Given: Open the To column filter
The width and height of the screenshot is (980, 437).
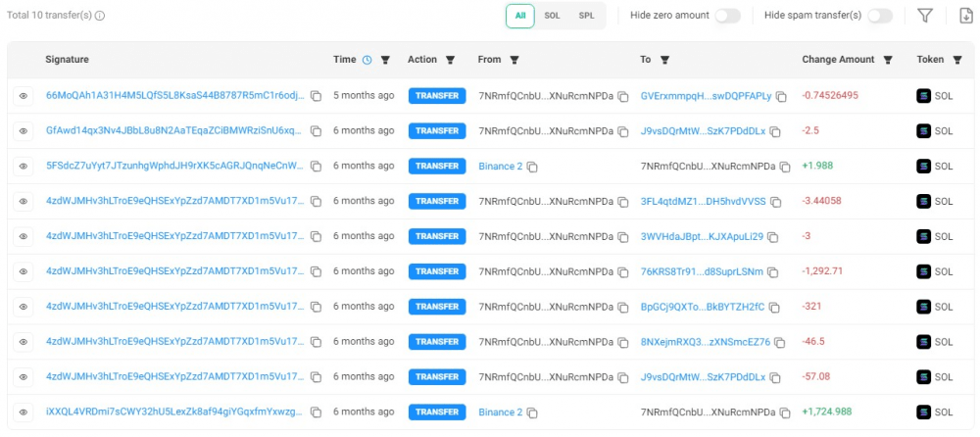Looking at the screenshot, I should tap(665, 60).
